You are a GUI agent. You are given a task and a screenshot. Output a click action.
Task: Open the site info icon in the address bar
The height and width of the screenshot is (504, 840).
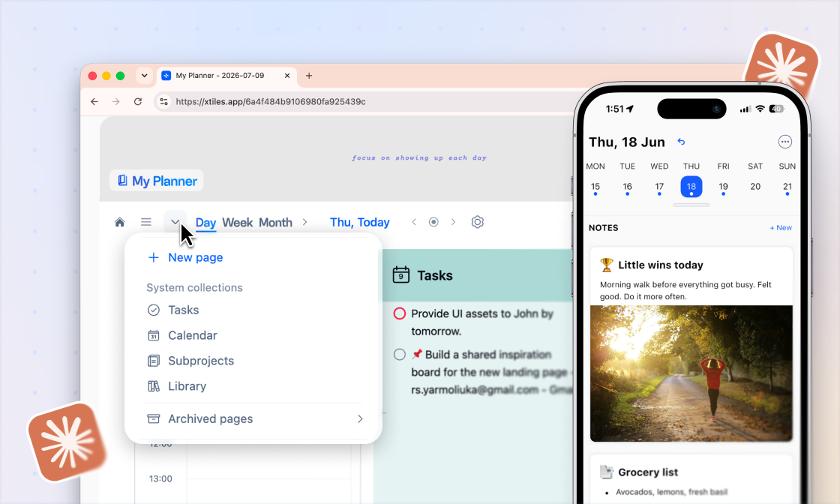tap(164, 101)
